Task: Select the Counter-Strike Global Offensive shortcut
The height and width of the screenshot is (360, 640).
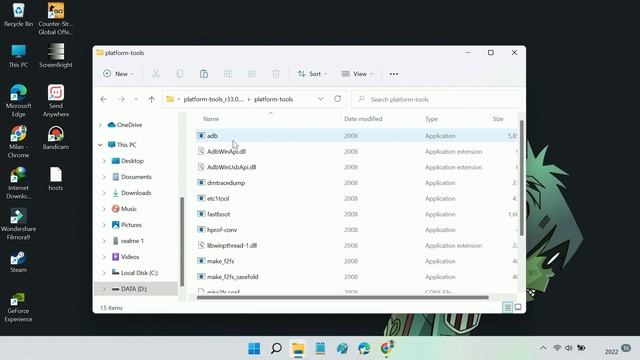Action: 56,19
